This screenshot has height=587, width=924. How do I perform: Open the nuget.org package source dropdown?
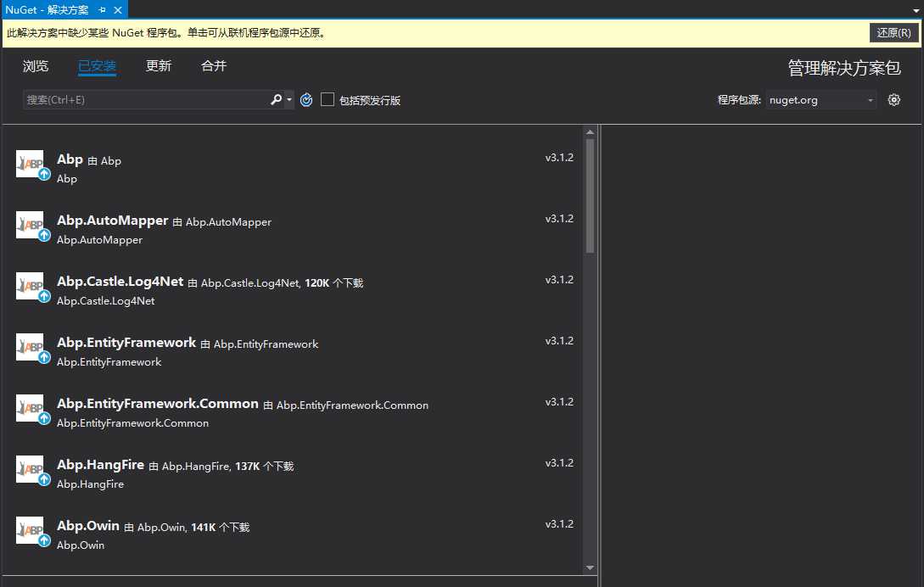(820, 100)
